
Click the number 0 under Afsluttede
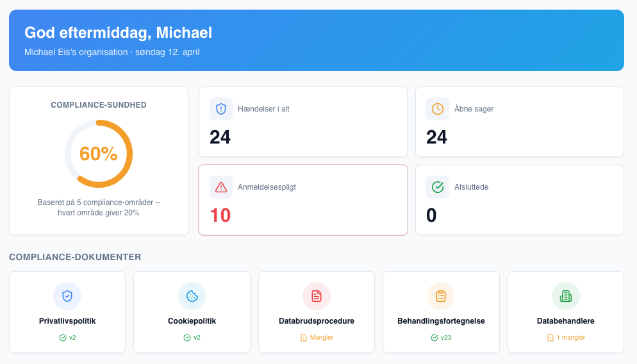coord(431,215)
